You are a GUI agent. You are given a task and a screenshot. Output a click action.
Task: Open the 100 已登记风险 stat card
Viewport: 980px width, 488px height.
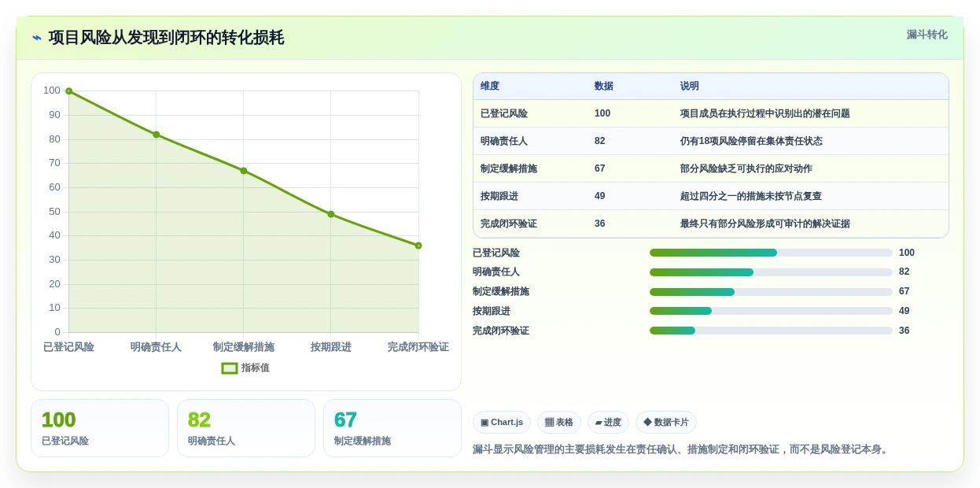pyautogui.click(x=100, y=428)
